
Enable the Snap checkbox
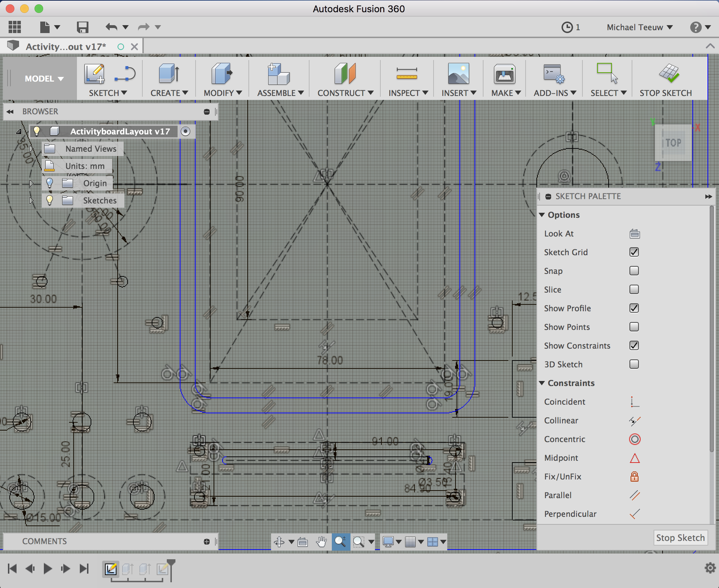[634, 271]
